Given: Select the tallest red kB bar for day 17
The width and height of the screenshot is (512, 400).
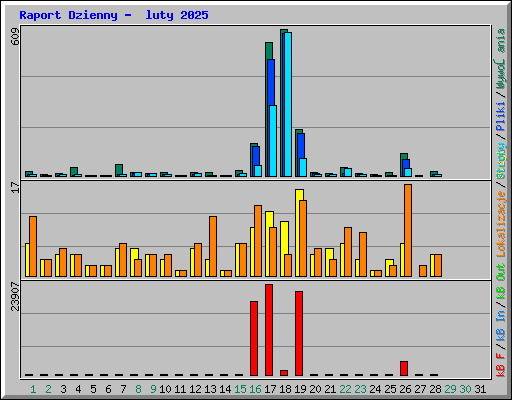Looking at the screenshot, I should [269, 330].
